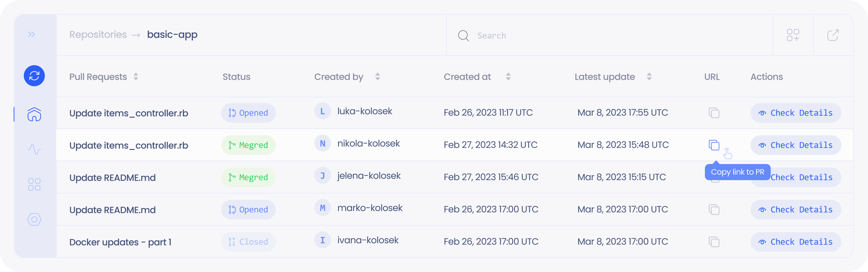Open the home icon in sidebar

pyautogui.click(x=34, y=114)
